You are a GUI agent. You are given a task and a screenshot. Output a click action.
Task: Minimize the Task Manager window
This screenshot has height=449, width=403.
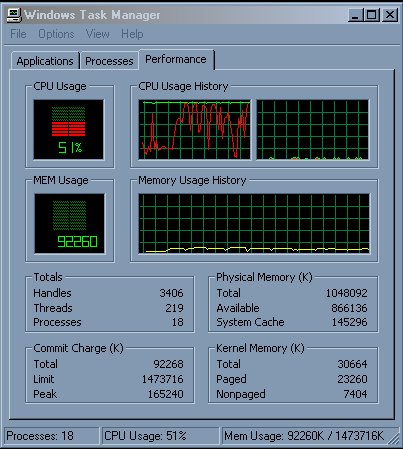[355, 15]
